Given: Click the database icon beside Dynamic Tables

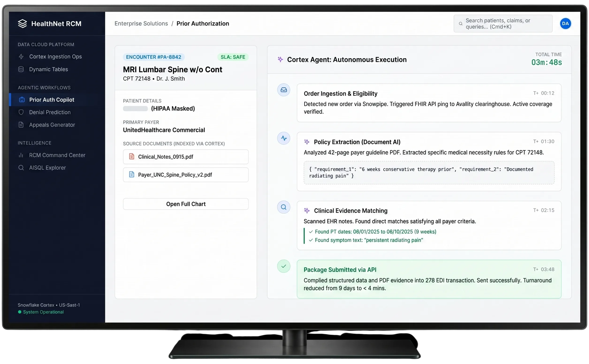Looking at the screenshot, I should [21, 69].
